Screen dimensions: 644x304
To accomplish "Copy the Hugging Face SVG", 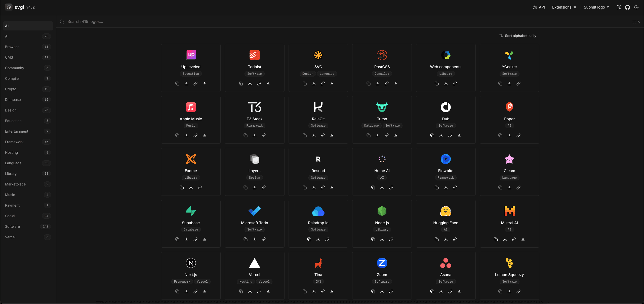I will [437, 239].
